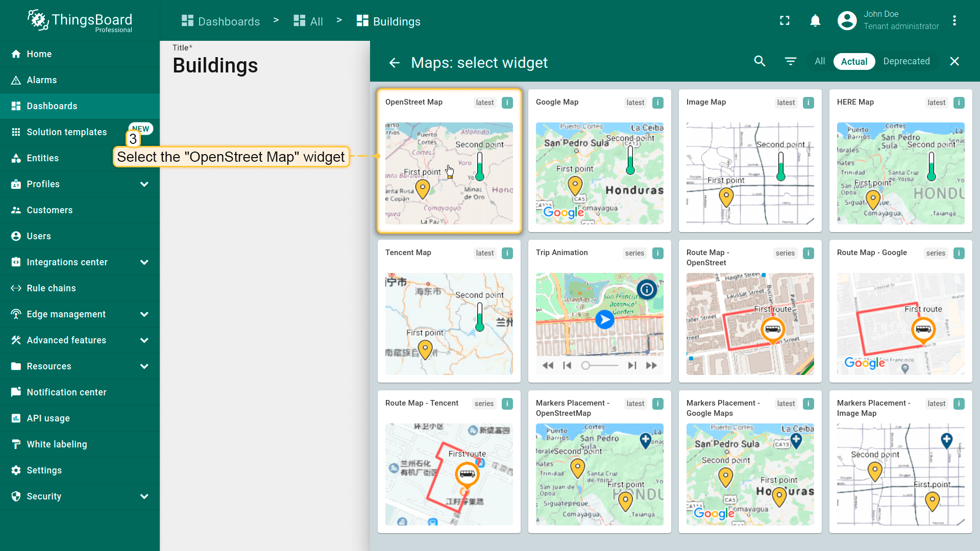Viewport: 980px width, 551px height.
Task: Expand the Security sidebar section
Action: click(x=144, y=496)
